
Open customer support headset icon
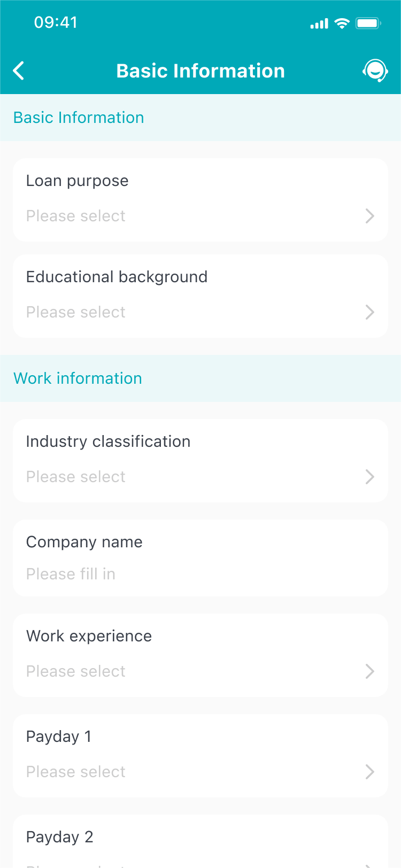375,71
